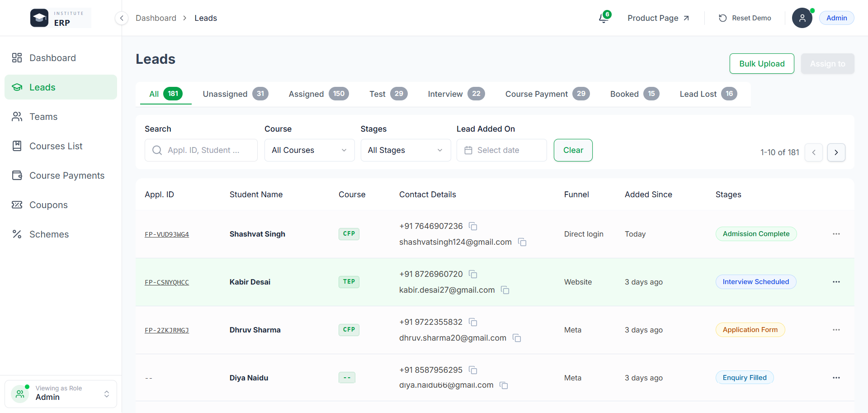This screenshot has width=868, height=413.
Task: Copy Diya Naidu's email address
Action: 504,385
